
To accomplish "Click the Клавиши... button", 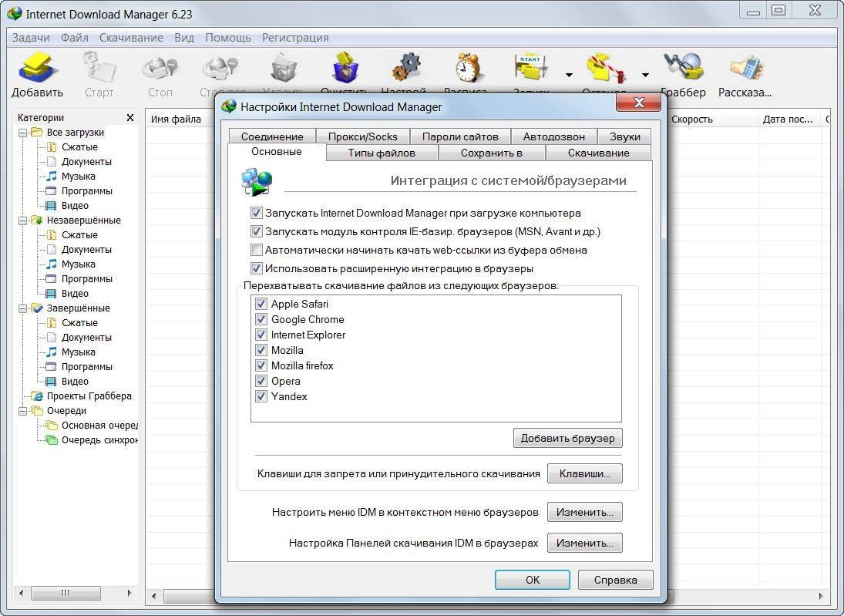I will click(584, 474).
